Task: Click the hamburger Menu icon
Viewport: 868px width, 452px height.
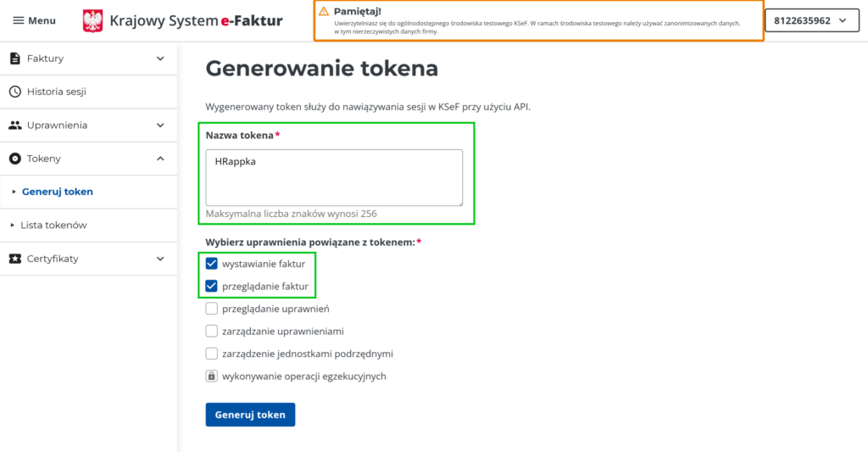Action: pos(19,20)
